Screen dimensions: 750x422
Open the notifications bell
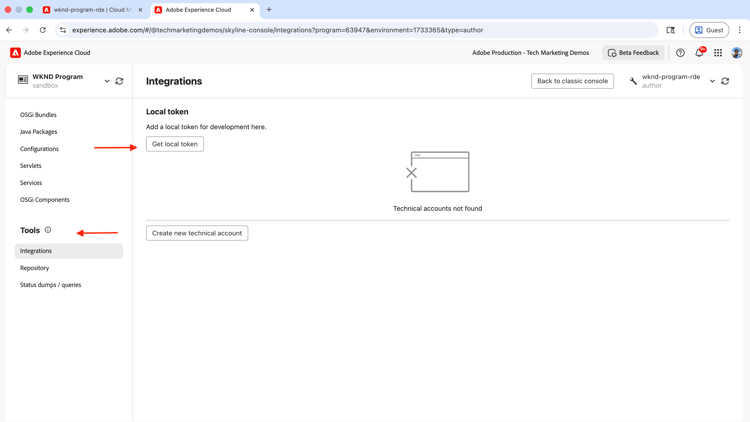(x=699, y=53)
